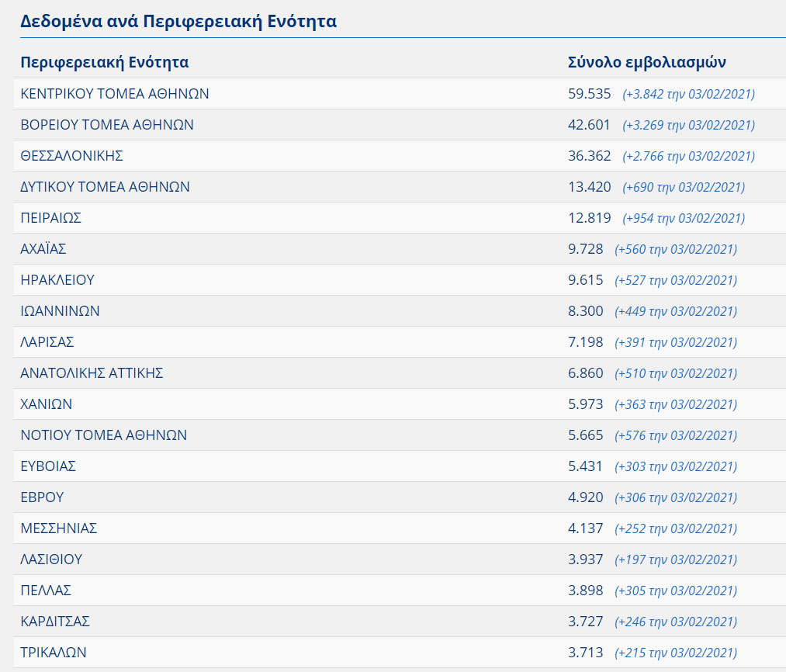Click the '+560 την 03/02/2021' daily change
Screen dimensions: 786x672
675,249
